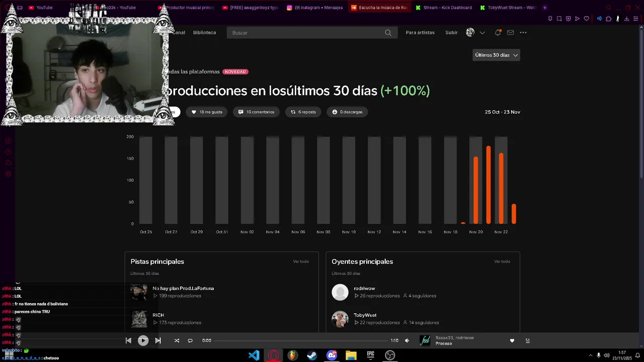The height and width of the screenshot is (362, 644).
Task: Select the 18 me gusta filter
Action: click(x=207, y=112)
